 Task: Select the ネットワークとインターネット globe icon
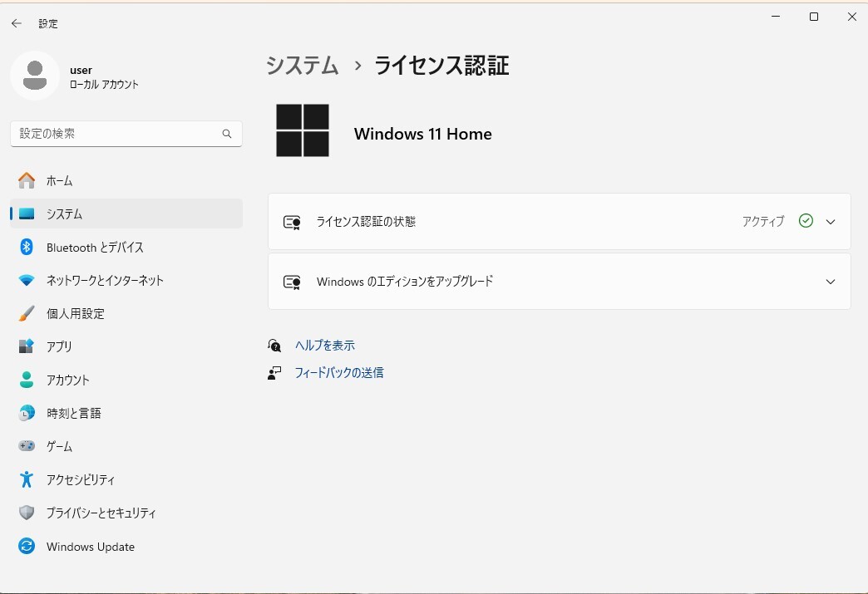[x=26, y=280]
